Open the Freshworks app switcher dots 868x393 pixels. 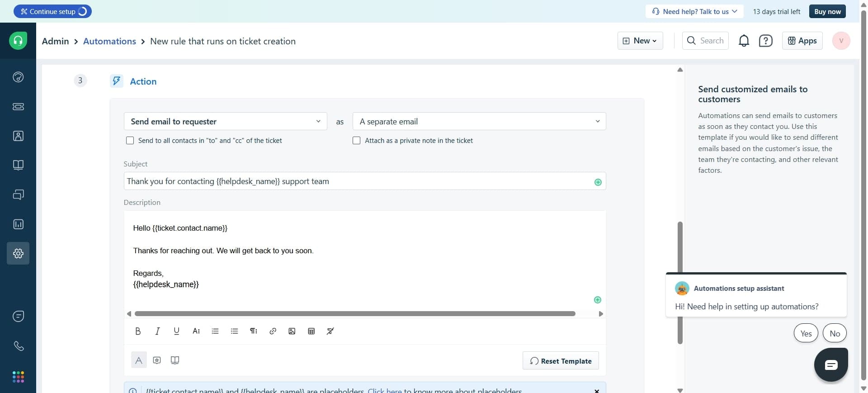click(x=18, y=377)
